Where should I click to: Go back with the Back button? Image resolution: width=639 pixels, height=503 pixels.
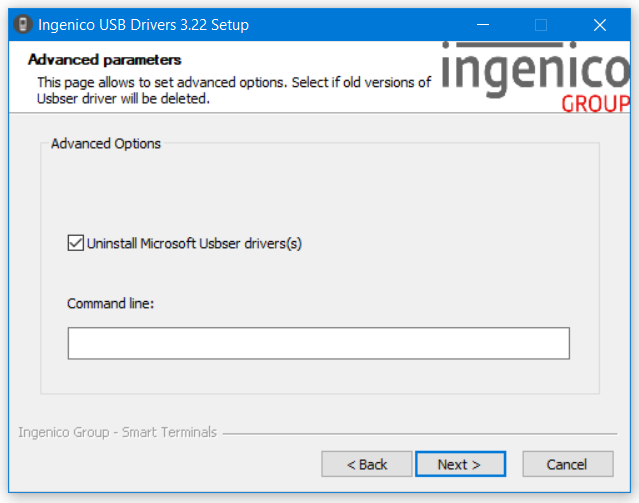pyautogui.click(x=367, y=464)
